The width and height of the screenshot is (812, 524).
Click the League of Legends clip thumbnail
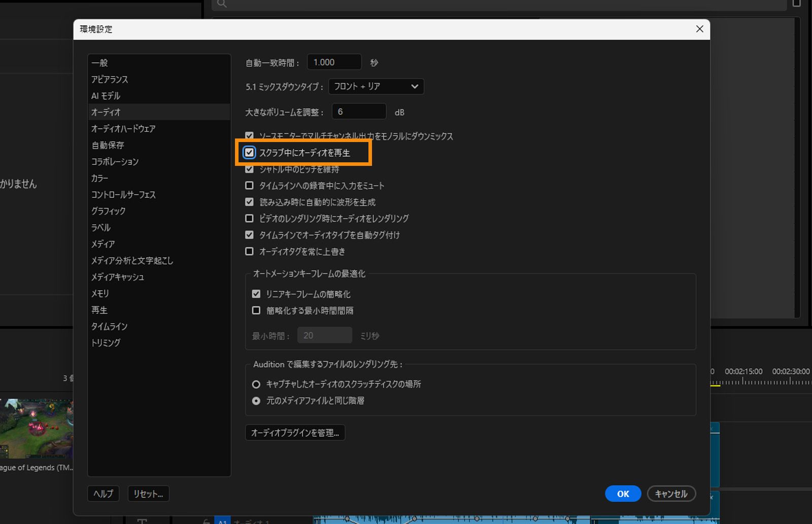pos(37,429)
